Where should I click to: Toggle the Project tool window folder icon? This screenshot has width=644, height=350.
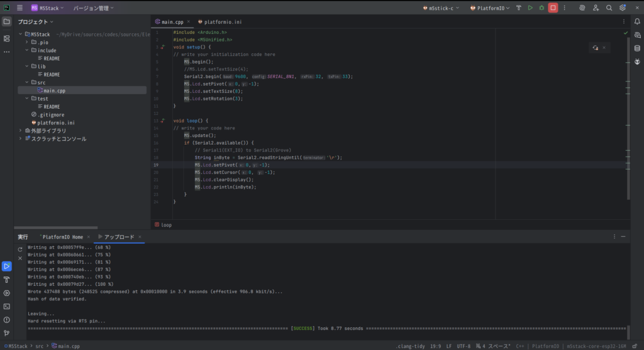[x=7, y=21]
